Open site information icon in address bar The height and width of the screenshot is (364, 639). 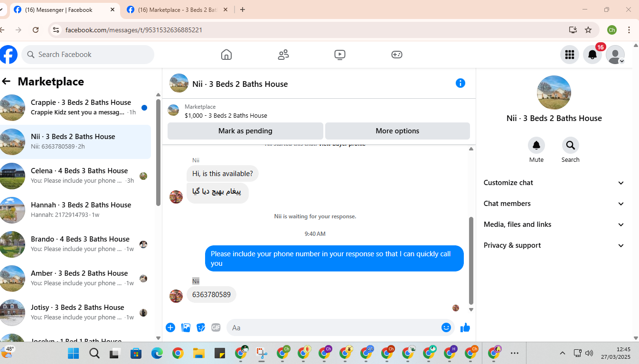pyautogui.click(x=56, y=30)
